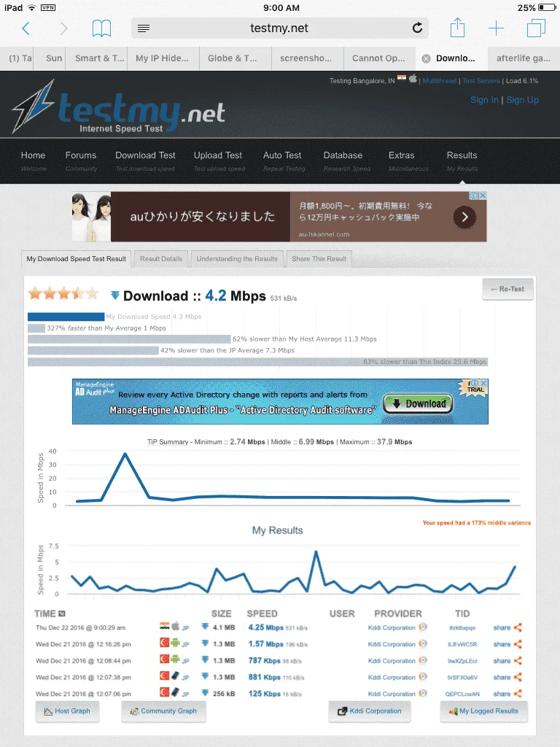
Task: Add a new tab with the plus icon
Action: coord(496,28)
